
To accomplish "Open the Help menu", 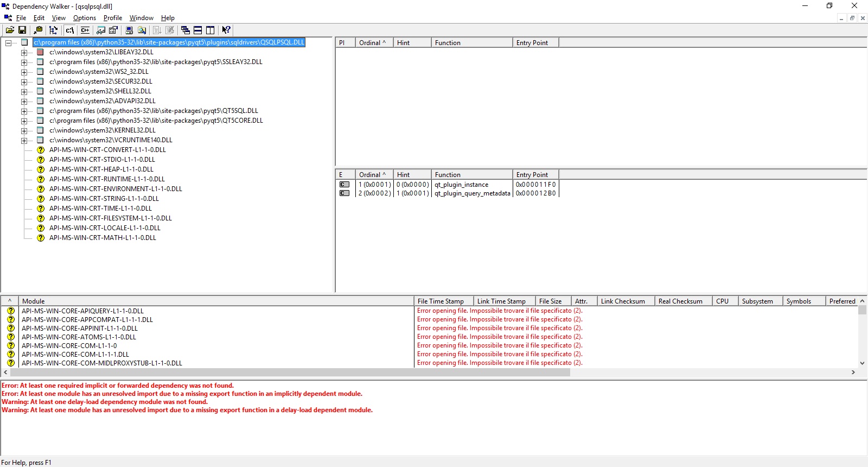I will coord(168,18).
